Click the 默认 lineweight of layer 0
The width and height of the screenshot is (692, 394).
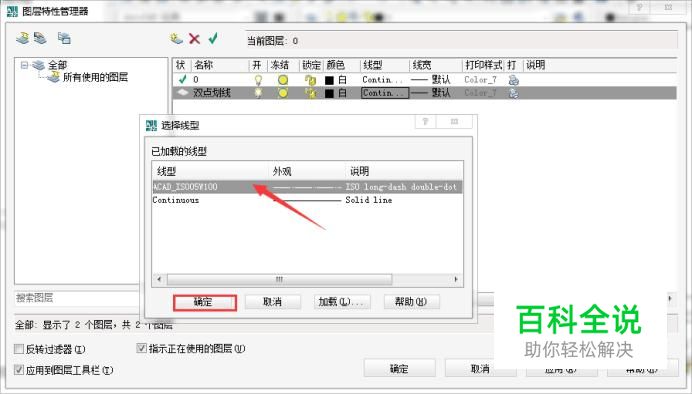click(430, 80)
